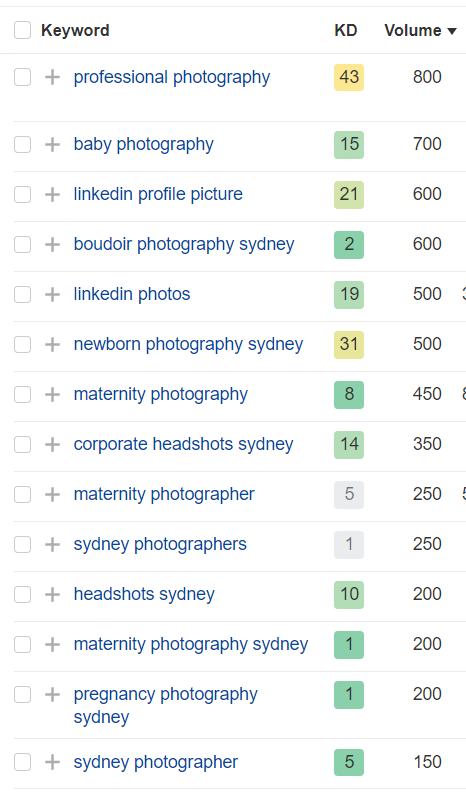
Task: Click plus icon beside newborn photography sydney
Action: [x=53, y=344]
